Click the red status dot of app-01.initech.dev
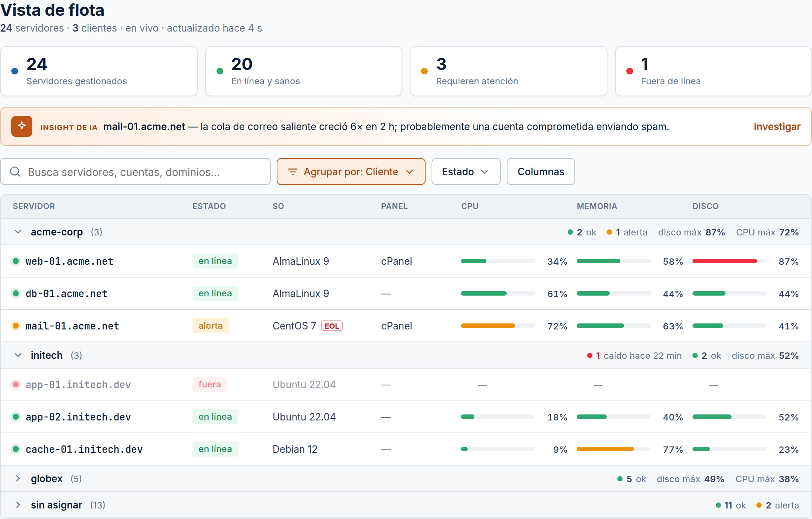This screenshot has height=519, width=812. tap(16, 384)
